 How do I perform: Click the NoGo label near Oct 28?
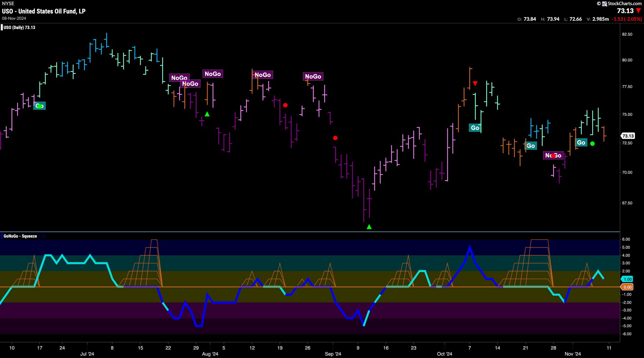tap(553, 155)
